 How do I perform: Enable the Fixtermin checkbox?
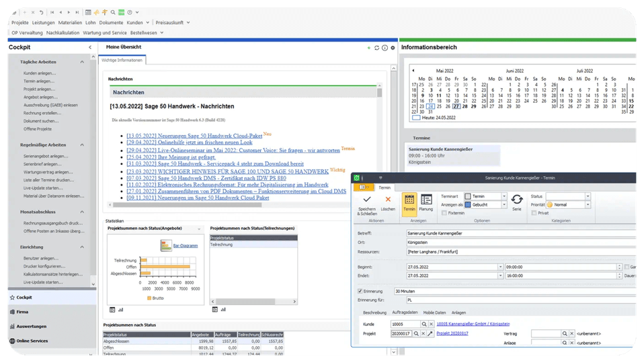coord(444,212)
